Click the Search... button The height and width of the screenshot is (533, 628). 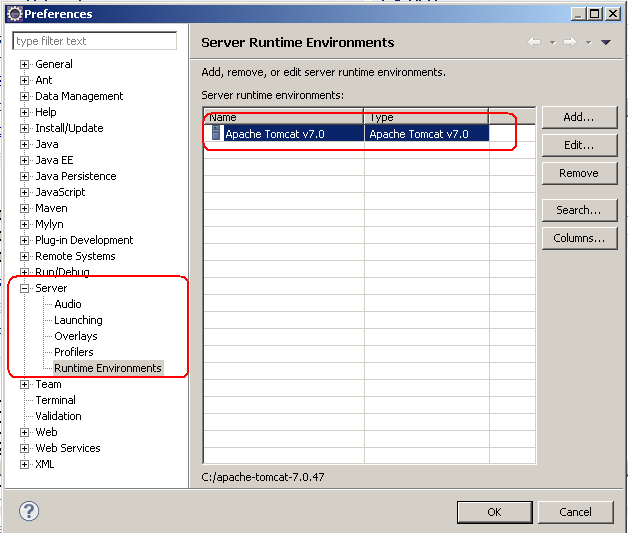579,210
